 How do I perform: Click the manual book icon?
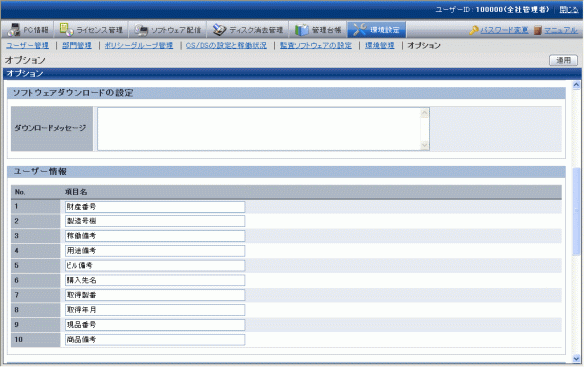(537, 30)
